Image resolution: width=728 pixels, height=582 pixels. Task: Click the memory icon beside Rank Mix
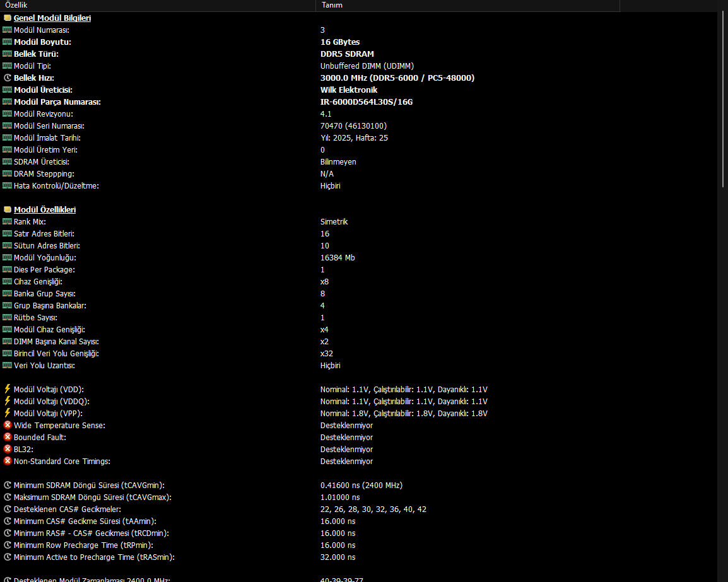pos(8,221)
